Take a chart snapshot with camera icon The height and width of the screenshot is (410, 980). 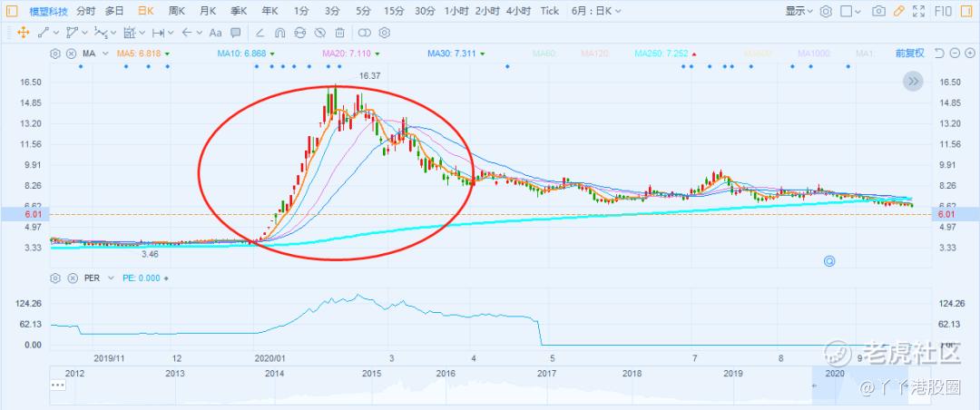click(878, 11)
